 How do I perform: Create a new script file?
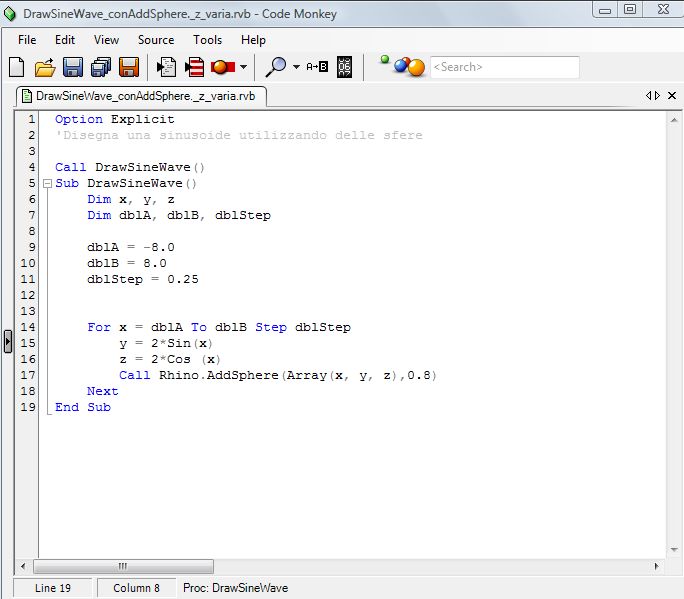pos(17,67)
